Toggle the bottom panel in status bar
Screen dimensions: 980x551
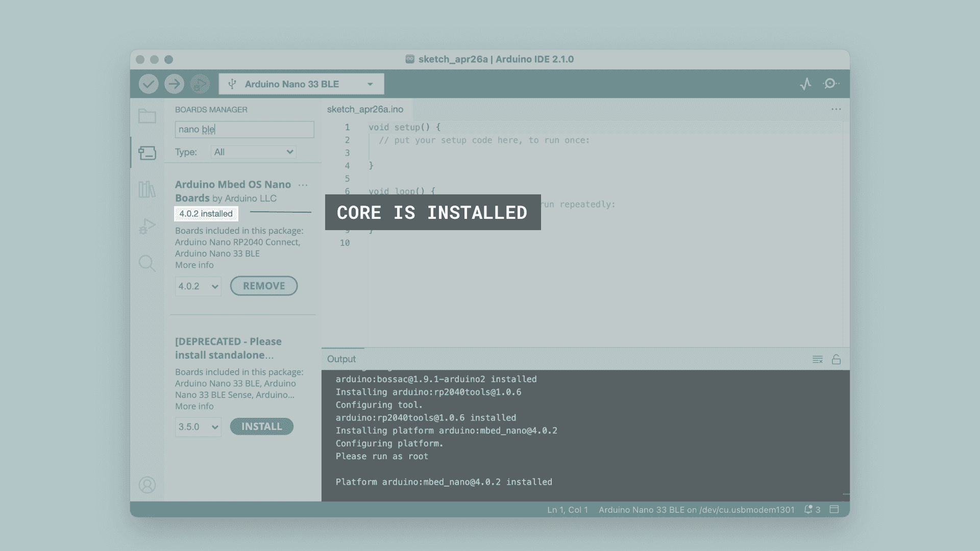(x=835, y=509)
